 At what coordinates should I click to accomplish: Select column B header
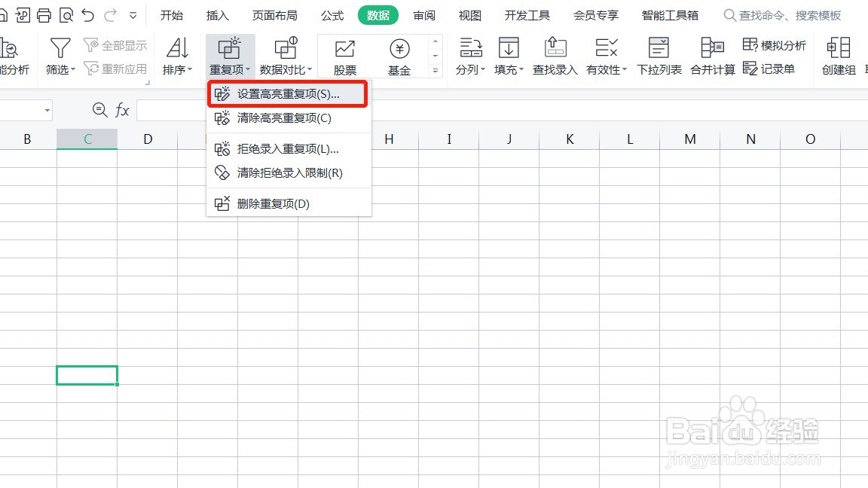pyautogui.click(x=27, y=139)
